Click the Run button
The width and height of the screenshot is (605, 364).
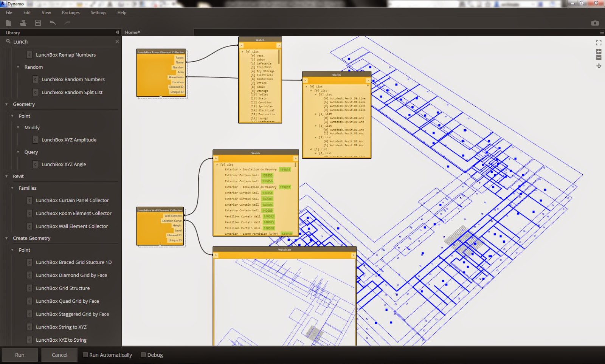tap(19, 355)
